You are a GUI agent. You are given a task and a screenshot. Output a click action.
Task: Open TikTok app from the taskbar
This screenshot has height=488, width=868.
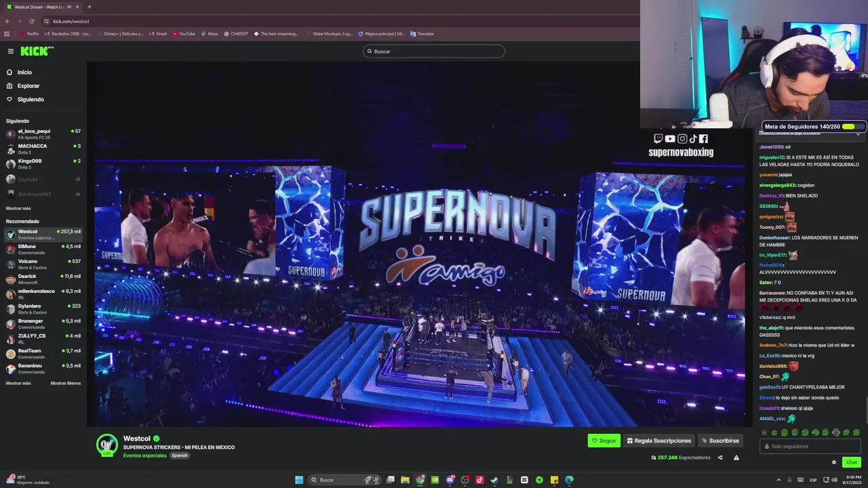479,480
